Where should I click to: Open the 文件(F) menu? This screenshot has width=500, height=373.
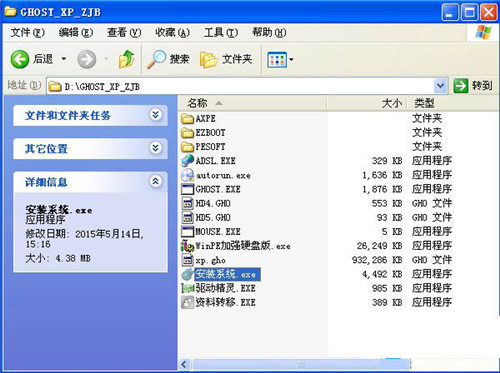point(27,33)
